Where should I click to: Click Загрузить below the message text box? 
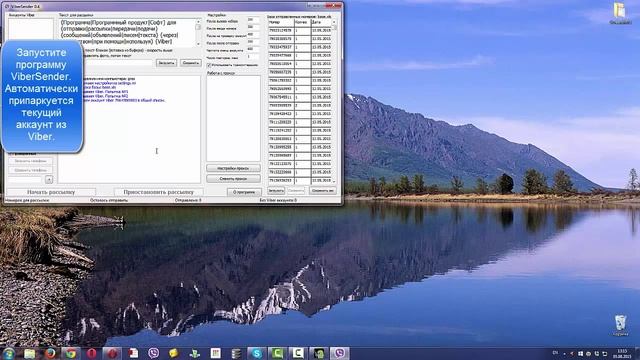[x=166, y=63]
